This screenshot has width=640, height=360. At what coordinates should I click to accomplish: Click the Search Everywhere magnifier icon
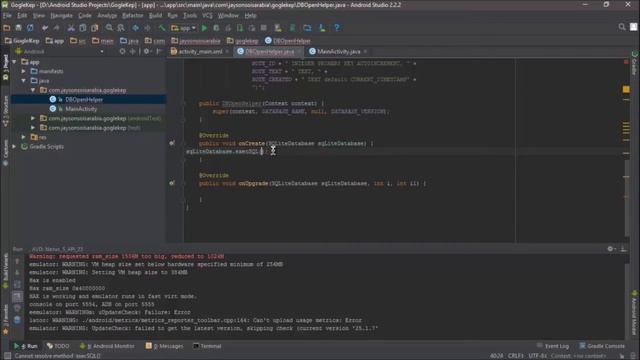(x=622, y=27)
